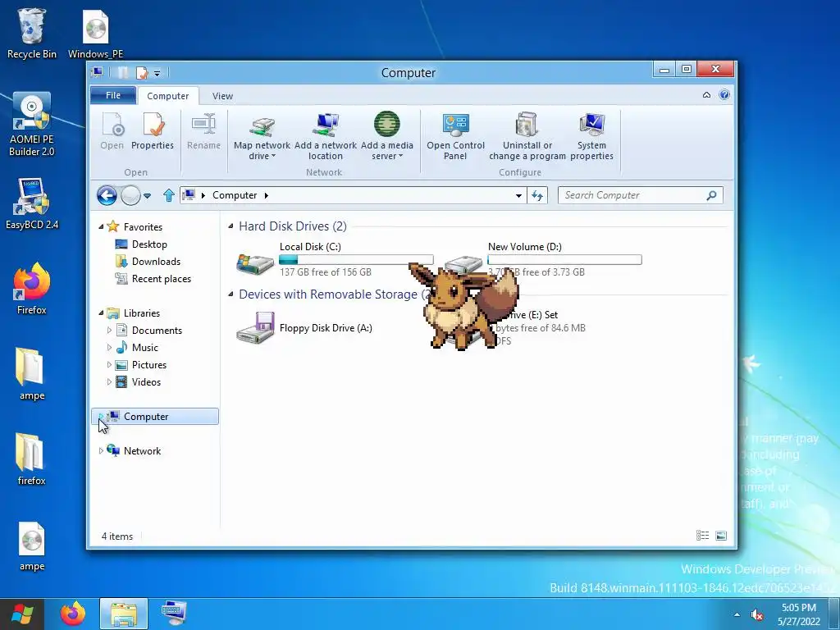Open Customize Quick Access Toolbar dropdown
840x630 pixels.
pyautogui.click(x=157, y=73)
